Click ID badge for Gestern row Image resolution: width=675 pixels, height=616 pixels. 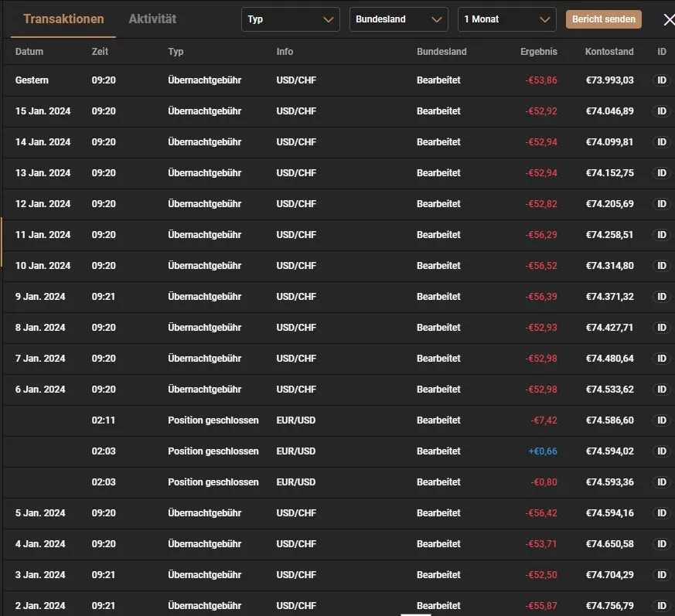661,80
